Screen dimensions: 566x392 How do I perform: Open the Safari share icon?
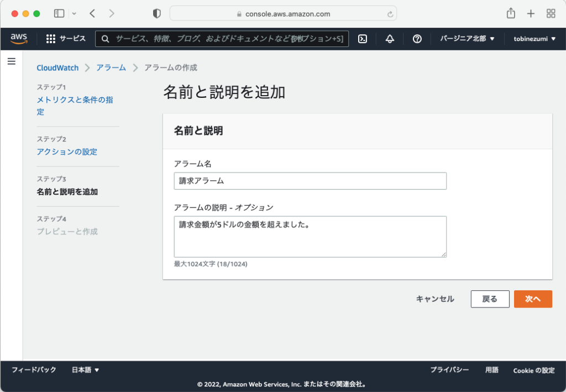pyautogui.click(x=510, y=13)
